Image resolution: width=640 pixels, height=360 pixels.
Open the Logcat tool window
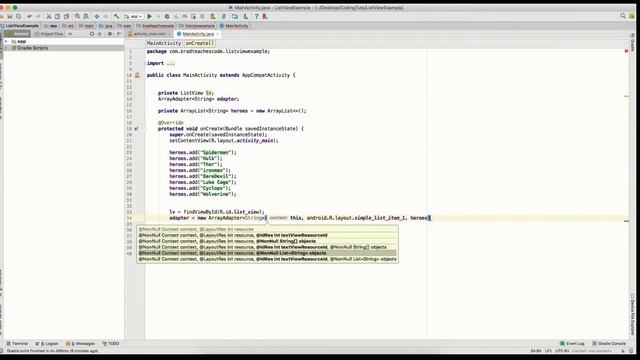(x=47, y=344)
